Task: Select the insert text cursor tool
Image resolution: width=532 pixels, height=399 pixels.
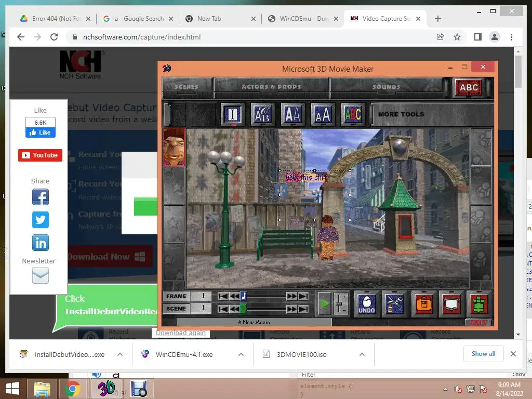Action: (232, 114)
